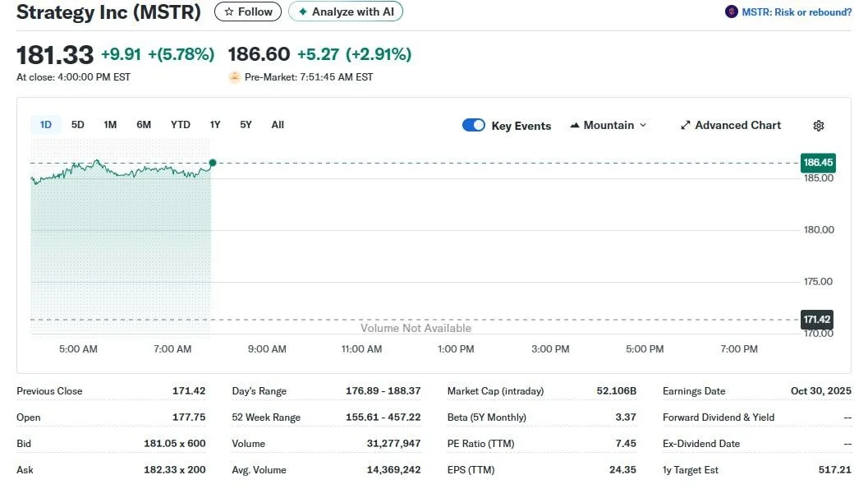This screenshot has height=489, width=868.
Task: Switch to the 5D time range
Action: point(77,125)
